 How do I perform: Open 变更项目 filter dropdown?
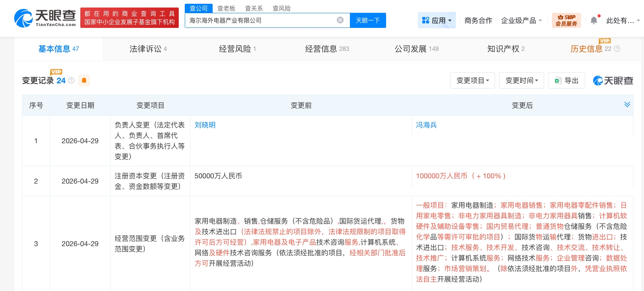point(472,80)
